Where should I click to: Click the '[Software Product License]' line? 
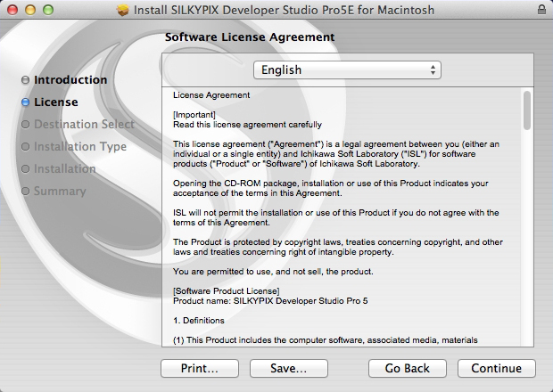(226, 291)
